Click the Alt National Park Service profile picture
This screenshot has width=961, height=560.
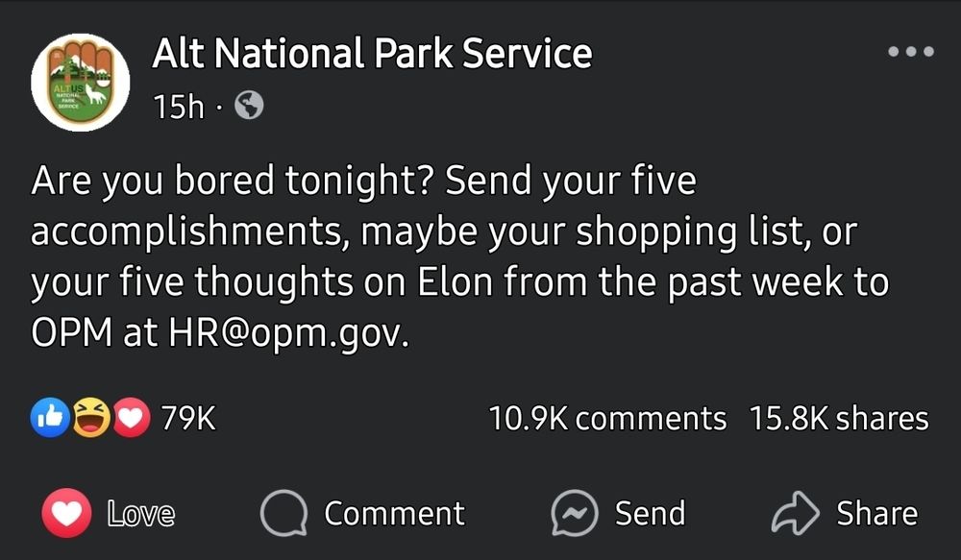pyautogui.click(x=81, y=83)
